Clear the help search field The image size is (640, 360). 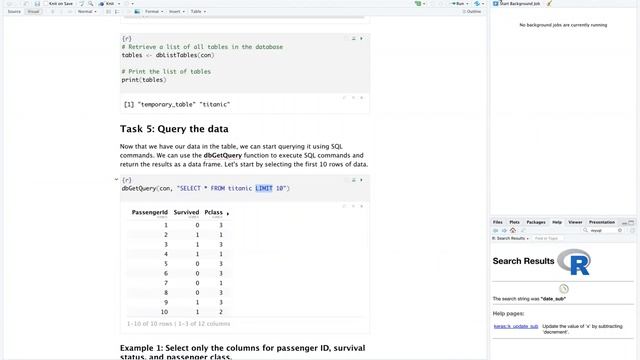620,231
